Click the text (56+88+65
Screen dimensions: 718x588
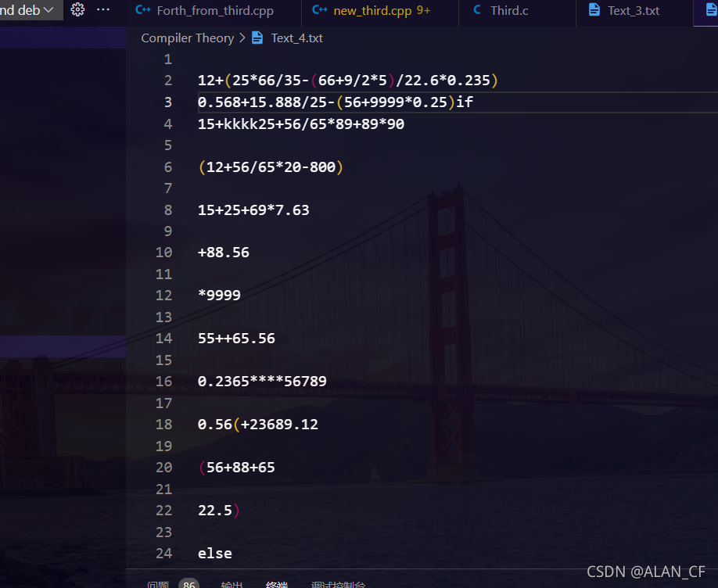pyautogui.click(x=236, y=468)
